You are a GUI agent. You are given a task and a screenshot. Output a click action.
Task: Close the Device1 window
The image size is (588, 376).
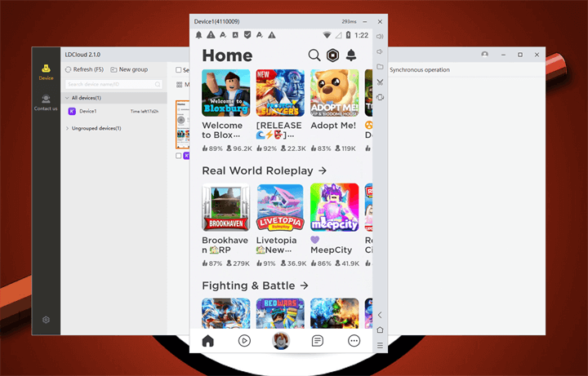380,22
